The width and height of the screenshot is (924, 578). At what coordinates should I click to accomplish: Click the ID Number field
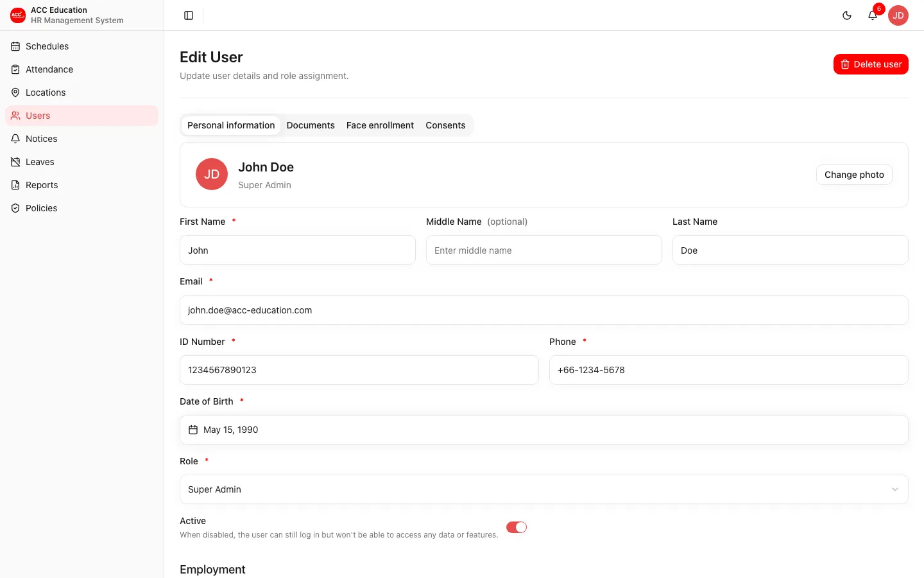pyautogui.click(x=359, y=370)
